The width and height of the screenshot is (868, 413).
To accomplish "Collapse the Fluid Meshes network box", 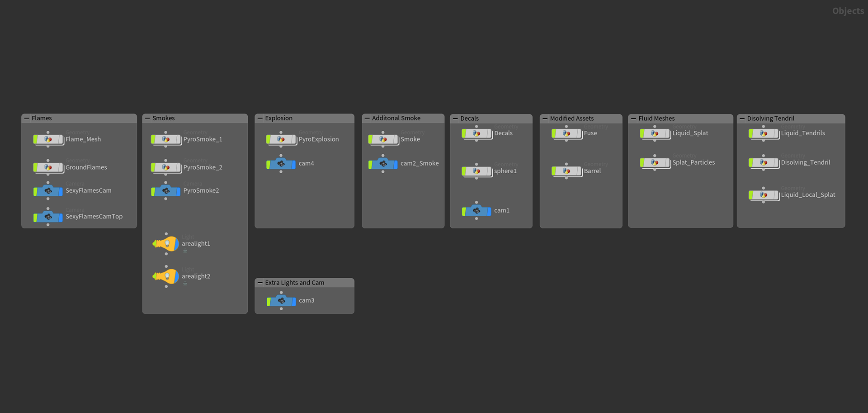I will point(633,119).
